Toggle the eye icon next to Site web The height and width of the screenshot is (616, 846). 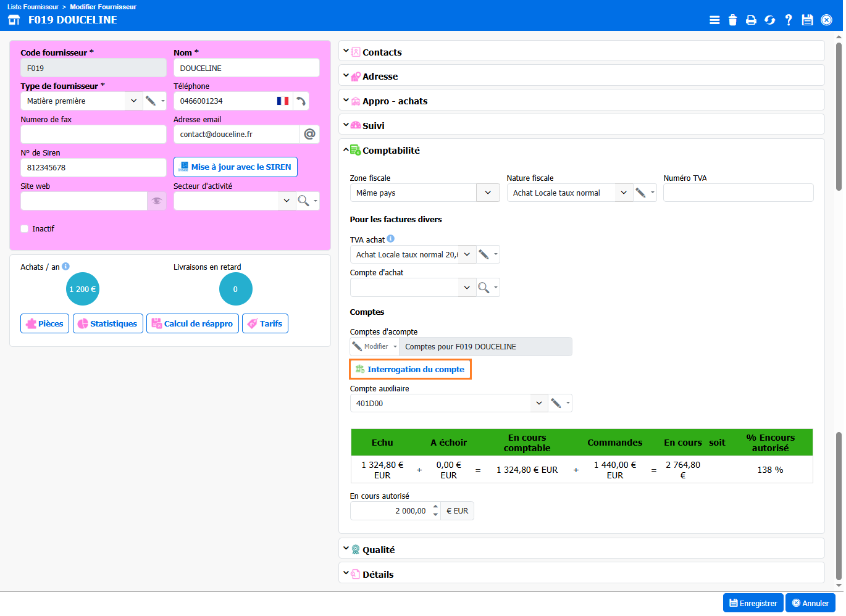tap(156, 201)
